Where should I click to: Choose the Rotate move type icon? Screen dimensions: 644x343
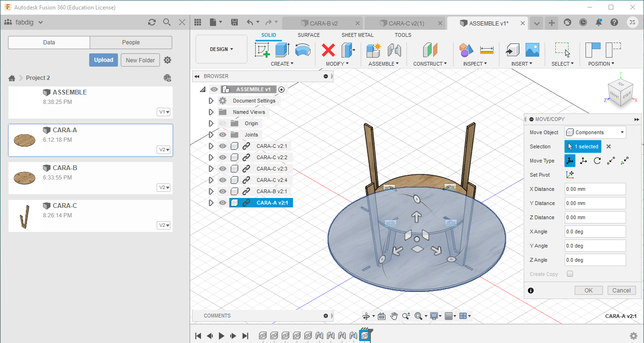coord(597,161)
